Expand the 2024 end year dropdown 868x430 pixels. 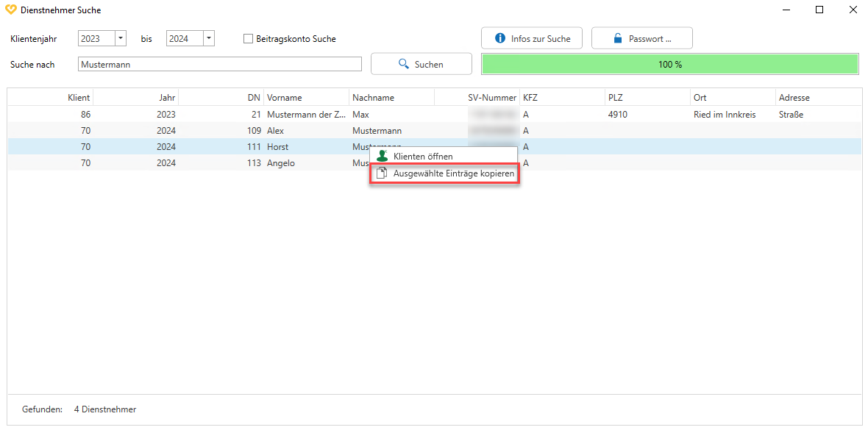point(209,38)
